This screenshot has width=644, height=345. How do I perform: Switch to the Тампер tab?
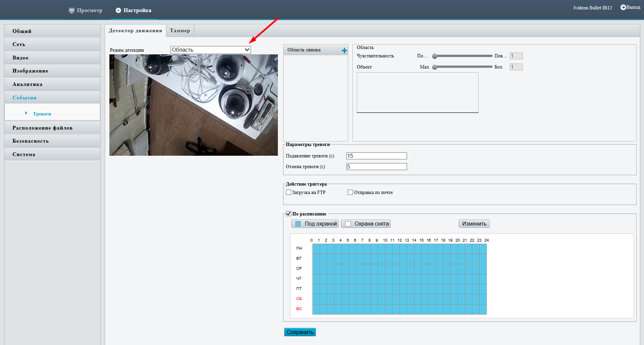(x=180, y=31)
